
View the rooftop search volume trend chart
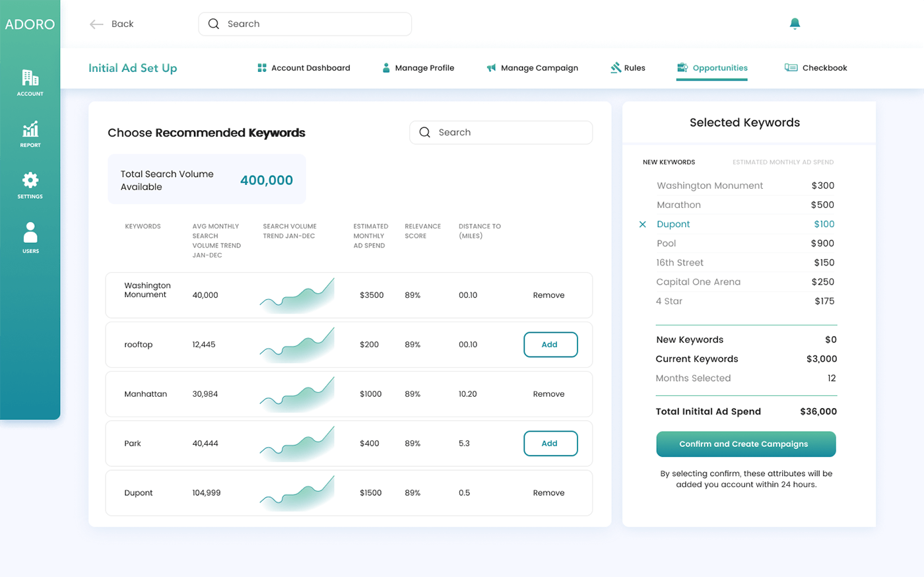click(x=297, y=345)
